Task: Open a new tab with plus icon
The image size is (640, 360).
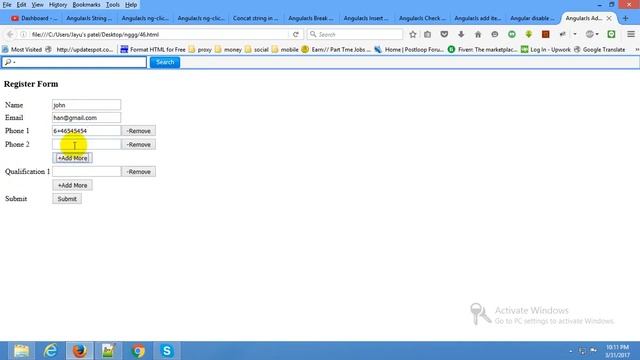Action: 625,18
